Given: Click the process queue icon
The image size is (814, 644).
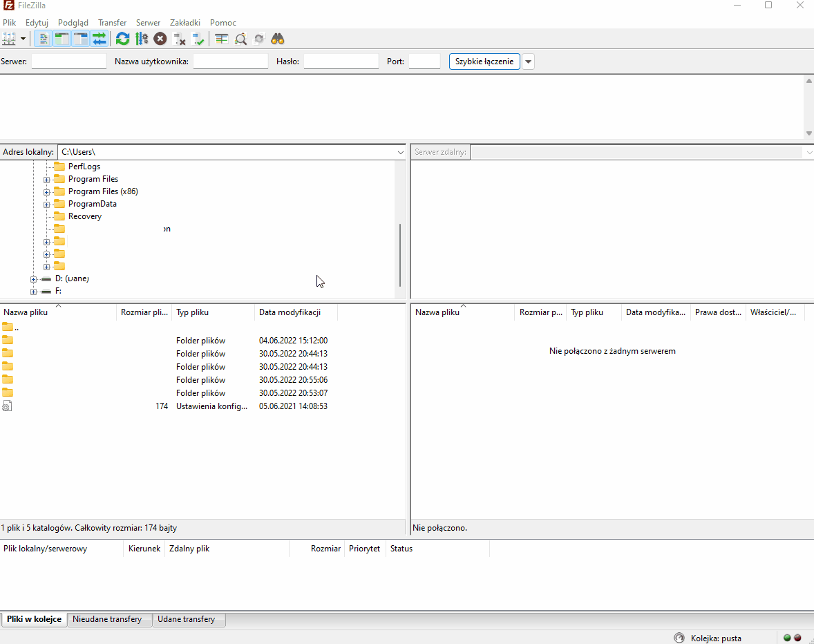Looking at the screenshot, I should (x=142, y=39).
